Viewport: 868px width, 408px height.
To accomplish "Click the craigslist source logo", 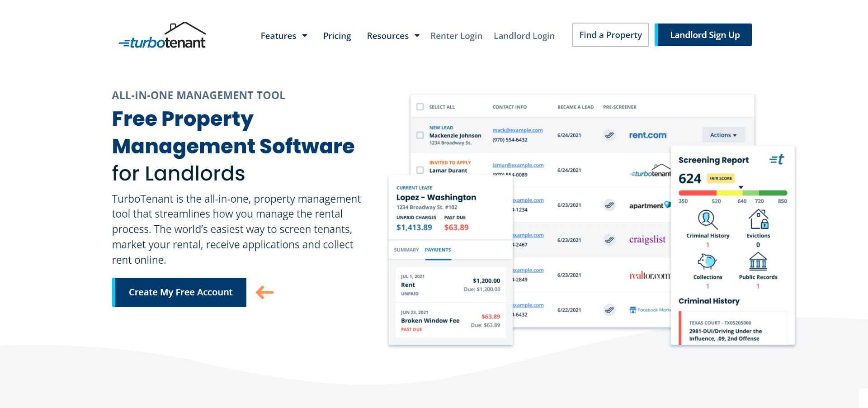I will coord(647,240).
